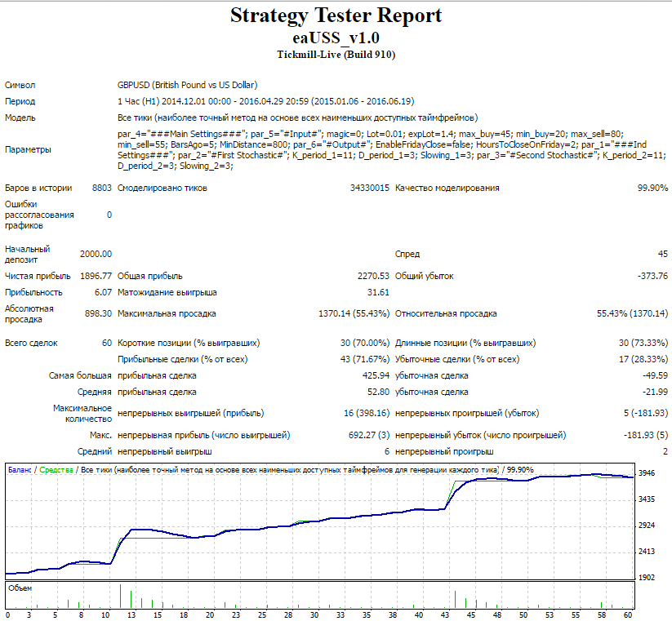Click the 34330015 modelled ticks value
This screenshot has width=672, height=621.
click(369, 188)
